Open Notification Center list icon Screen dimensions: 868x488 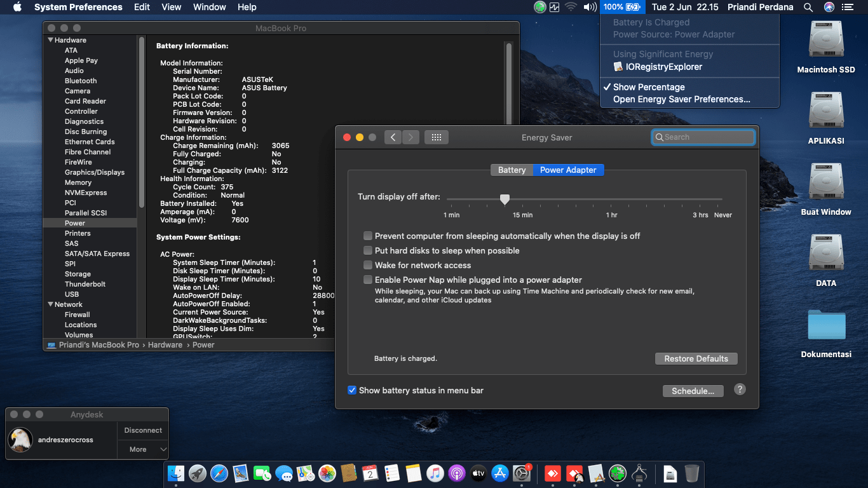pos(848,7)
